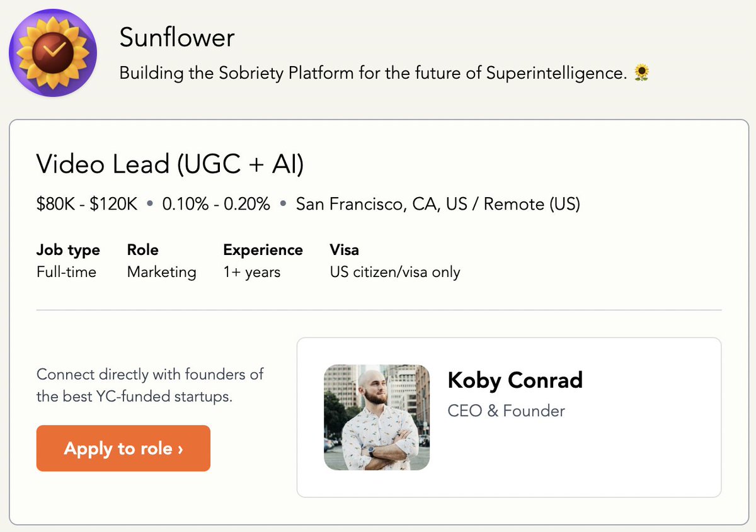This screenshot has width=756, height=532.
Task: Click the CEO & Founder title text
Action: 506,411
